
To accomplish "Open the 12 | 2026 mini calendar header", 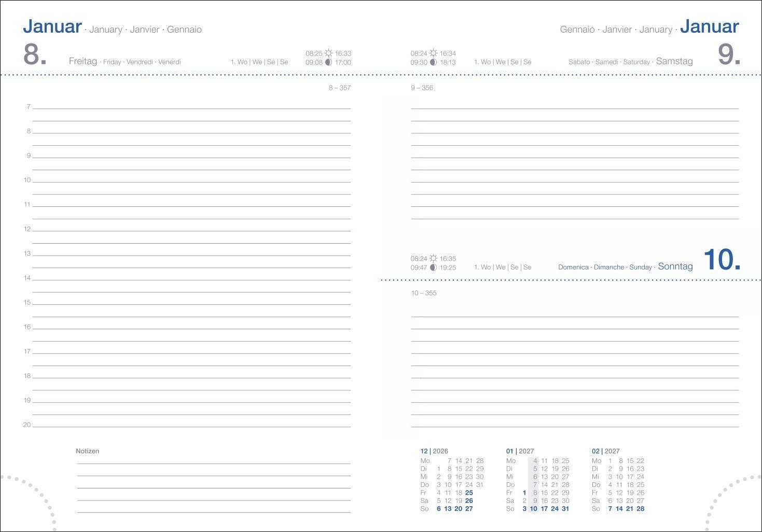I will point(434,451).
